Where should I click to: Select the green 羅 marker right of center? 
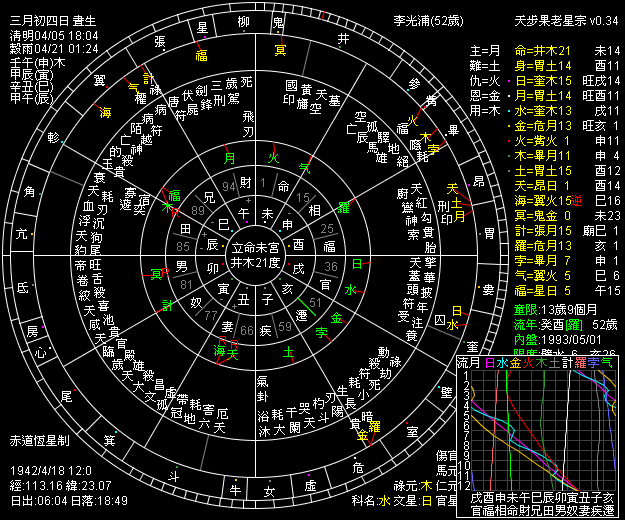(x=341, y=207)
